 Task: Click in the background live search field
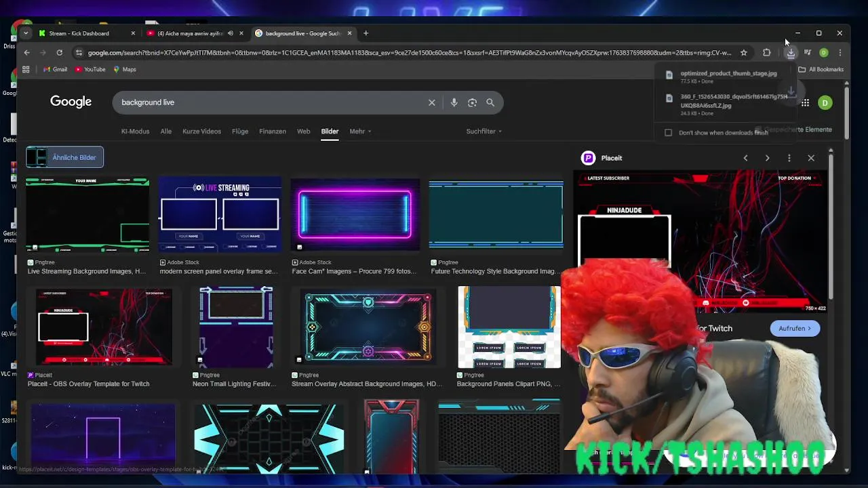click(271, 102)
